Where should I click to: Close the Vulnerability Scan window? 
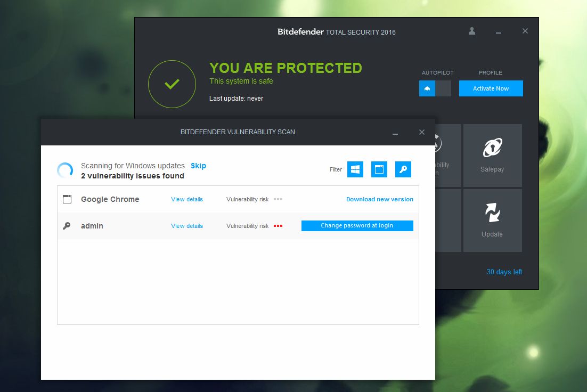click(422, 132)
